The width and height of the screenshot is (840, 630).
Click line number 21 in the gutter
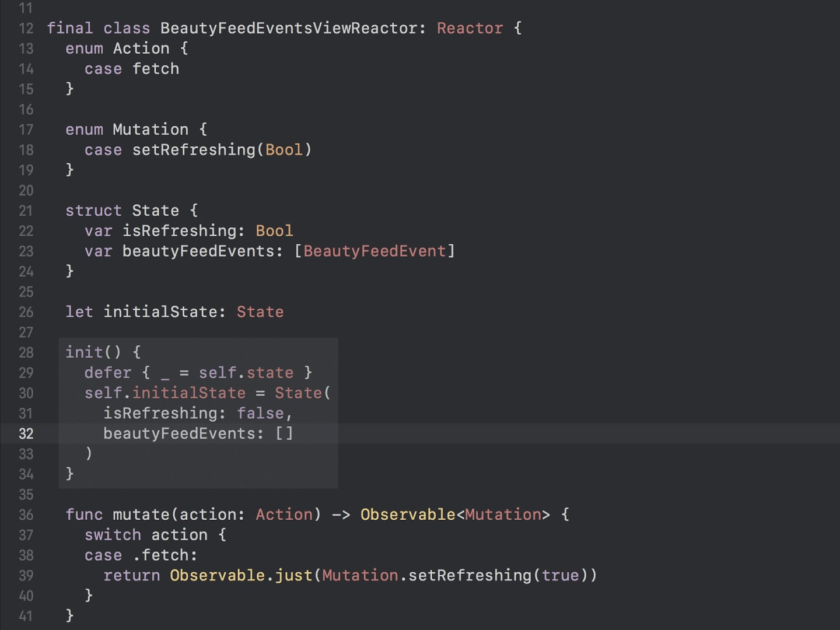(x=26, y=211)
